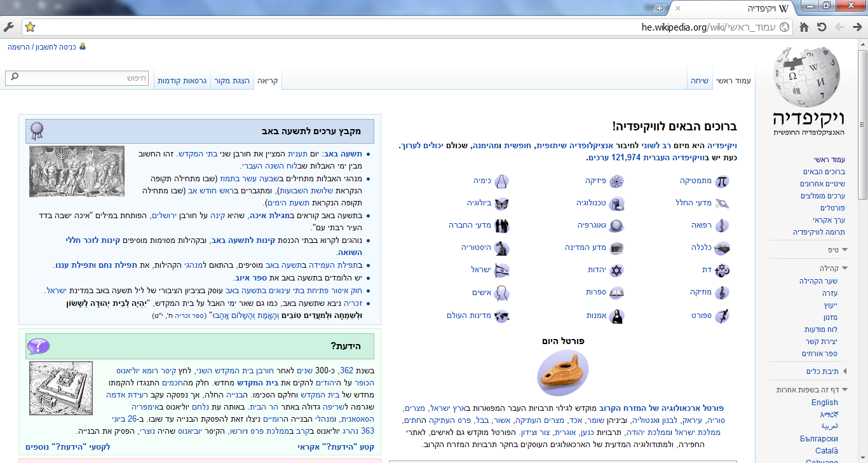This screenshot has height=463, width=868.
Task: Click the purple question mark icon
Action: coord(37,347)
